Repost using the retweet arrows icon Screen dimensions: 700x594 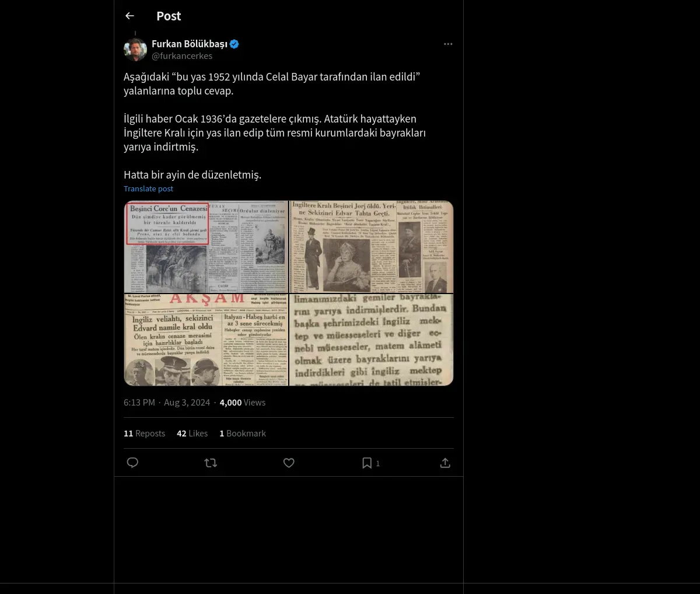click(211, 463)
